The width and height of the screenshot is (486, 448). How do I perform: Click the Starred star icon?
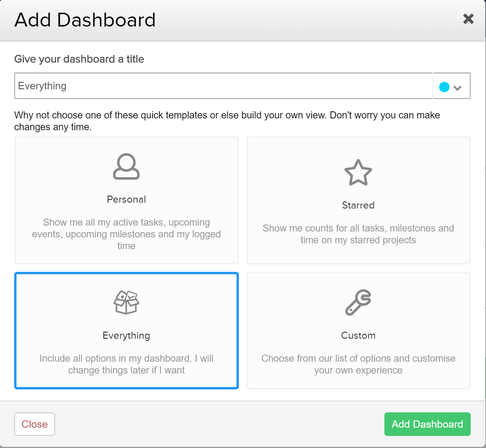358,173
